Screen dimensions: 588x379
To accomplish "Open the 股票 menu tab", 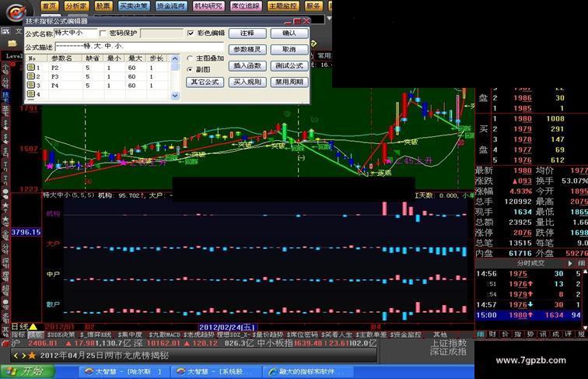I will (x=103, y=6).
